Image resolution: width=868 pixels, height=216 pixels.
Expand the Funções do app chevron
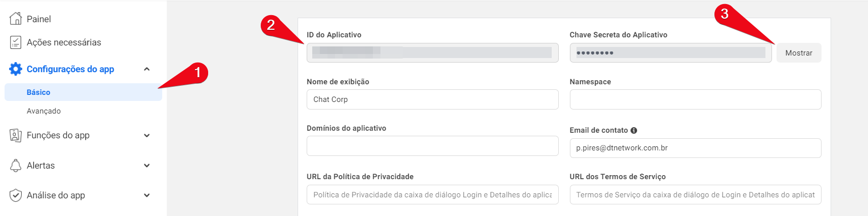click(x=147, y=135)
